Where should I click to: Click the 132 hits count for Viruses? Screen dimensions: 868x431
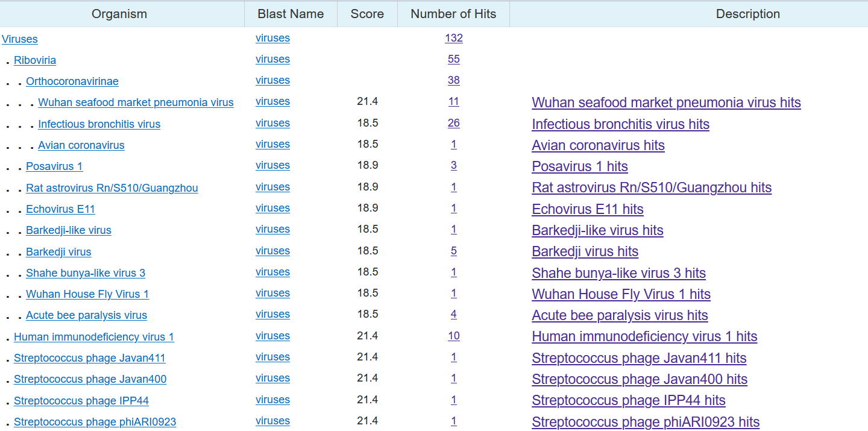coord(454,38)
